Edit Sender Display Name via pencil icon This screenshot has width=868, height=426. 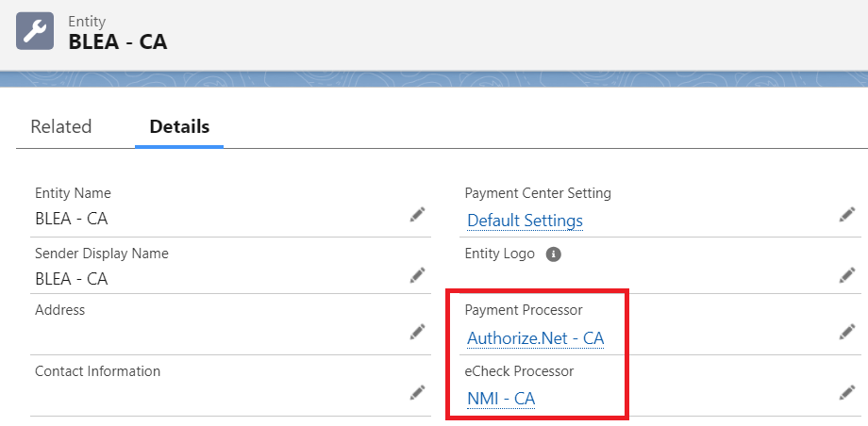[x=417, y=275]
